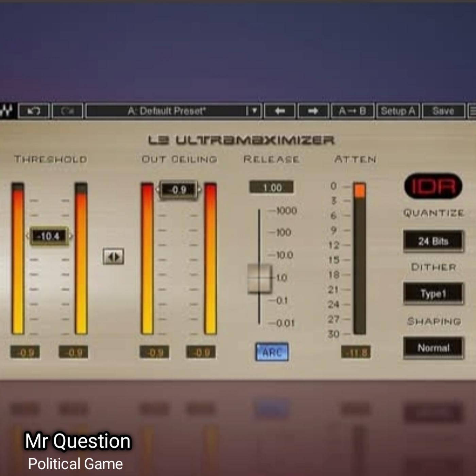Click the red IDR logo
This screenshot has width=476, height=476.
pyautogui.click(x=433, y=186)
